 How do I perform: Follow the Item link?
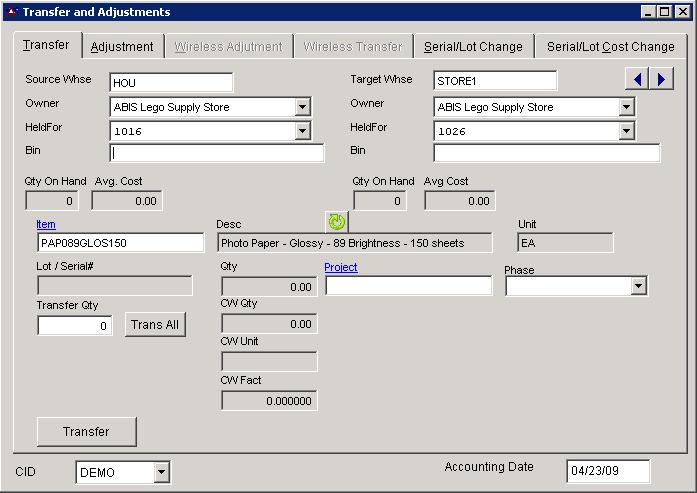pyautogui.click(x=46, y=224)
